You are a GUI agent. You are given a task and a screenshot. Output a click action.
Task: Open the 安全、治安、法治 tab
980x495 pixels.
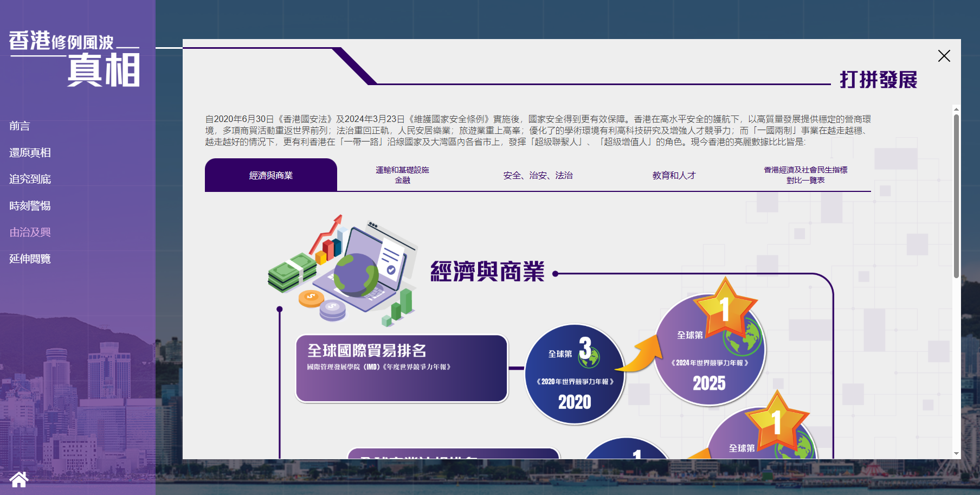[x=538, y=175]
